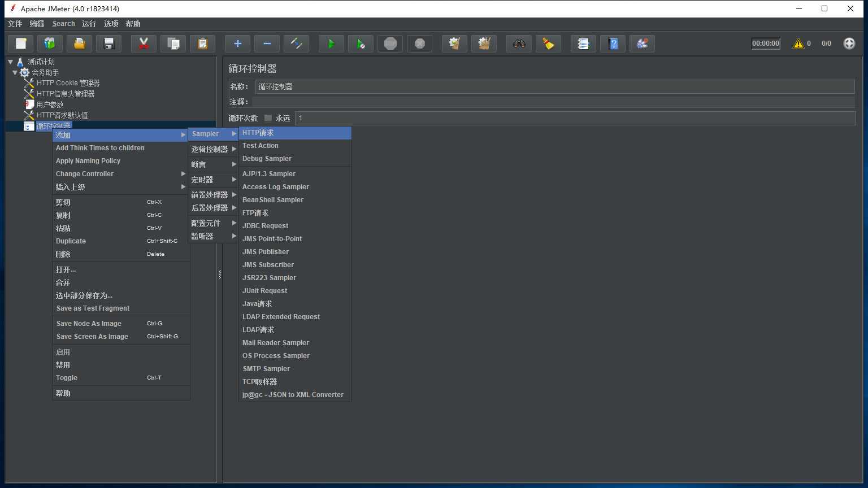Click the Search binoculars icon
The height and width of the screenshot is (488, 868).
[x=519, y=43]
